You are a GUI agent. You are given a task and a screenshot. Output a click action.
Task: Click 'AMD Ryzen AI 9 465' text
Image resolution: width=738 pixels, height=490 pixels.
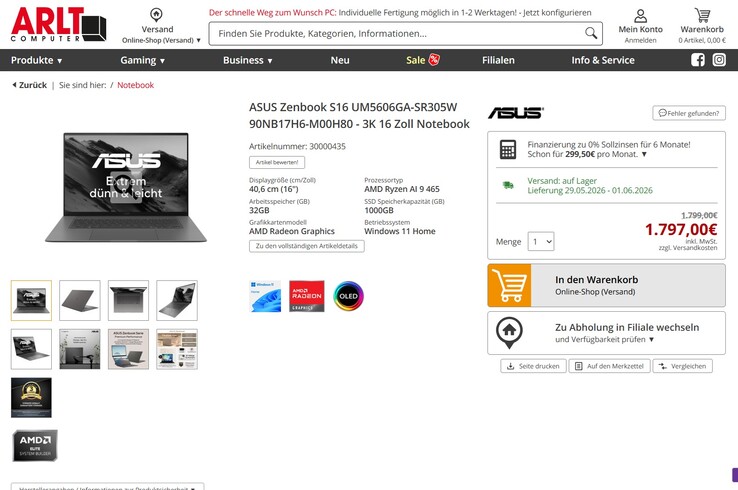[401, 189]
